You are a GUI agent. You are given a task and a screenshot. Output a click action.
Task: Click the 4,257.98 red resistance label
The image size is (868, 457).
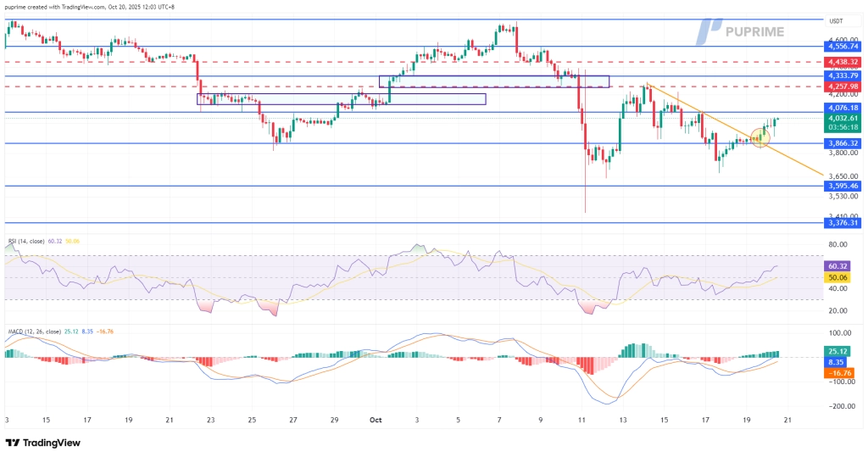(x=842, y=86)
